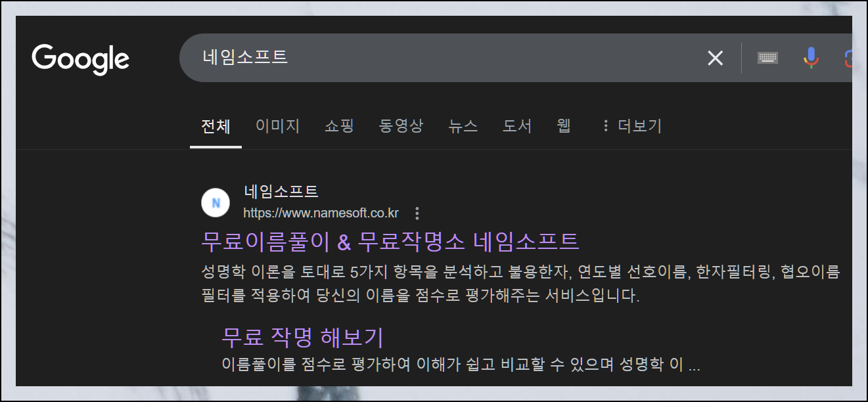Image resolution: width=868 pixels, height=402 pixels.
Task: Switch to the 뉴스 tab
Action: click(463, 126)
